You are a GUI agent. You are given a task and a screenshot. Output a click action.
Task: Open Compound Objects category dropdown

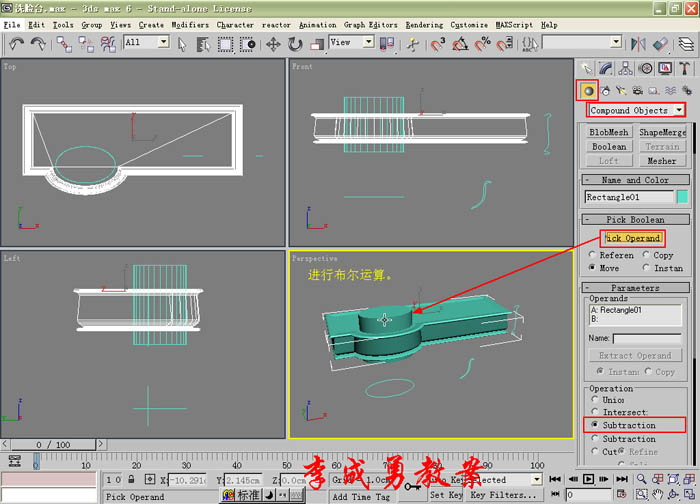[679, 110]
